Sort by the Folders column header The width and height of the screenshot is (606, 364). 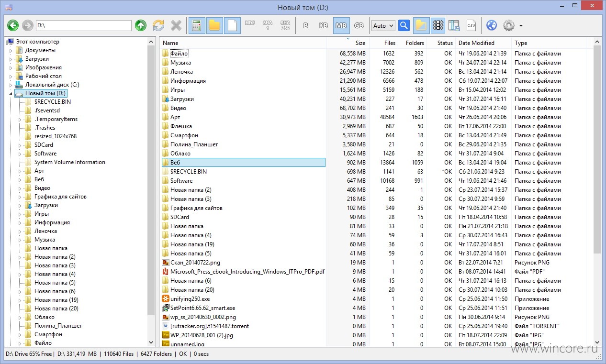(412, 43)
